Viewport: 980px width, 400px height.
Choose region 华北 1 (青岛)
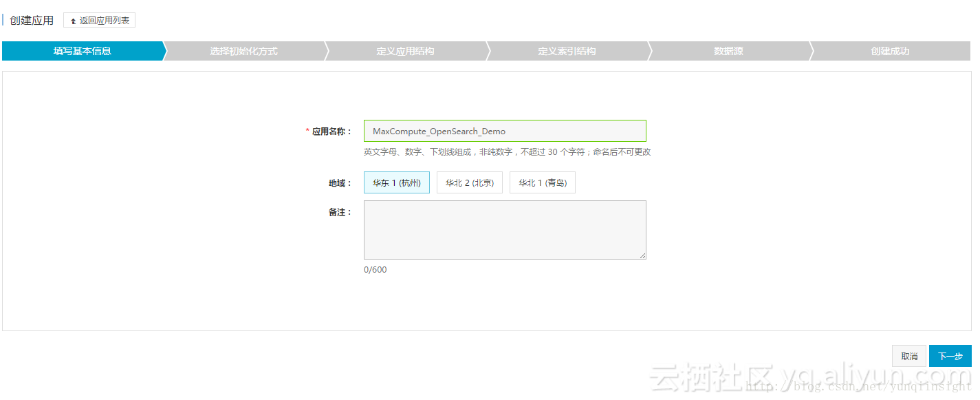point(543,182)
